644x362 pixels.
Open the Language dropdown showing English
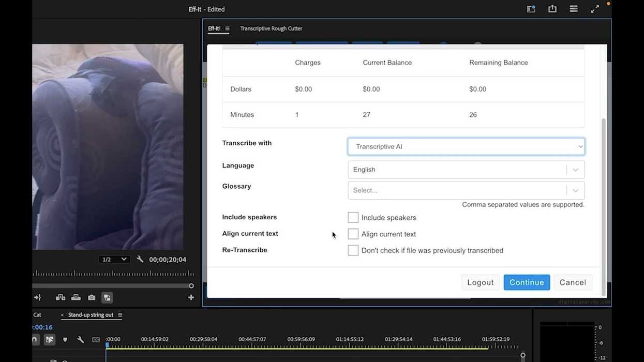[x=466, y=170]
